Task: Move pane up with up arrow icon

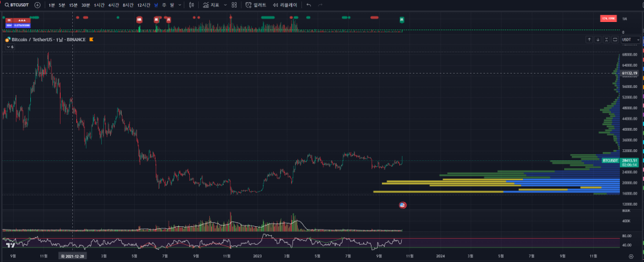Action: pyautogui.click(x=589, y=39)
